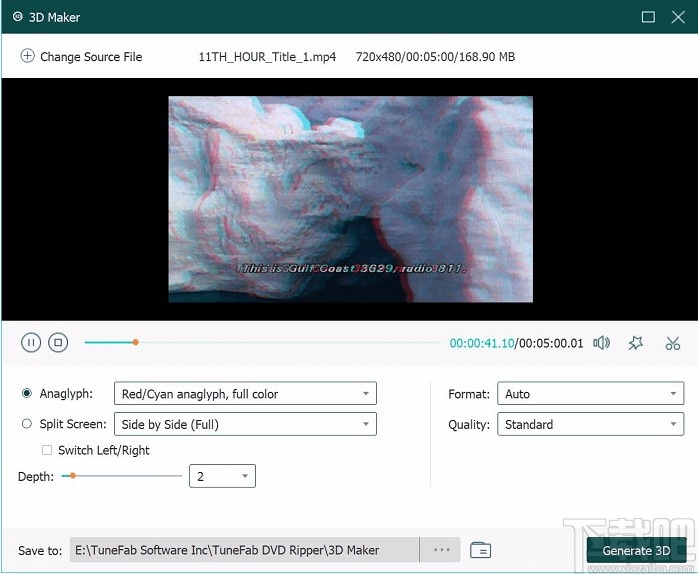Close the 3D Maker window
This screenshot has width=698, height=574.
(x=678, y=17)
